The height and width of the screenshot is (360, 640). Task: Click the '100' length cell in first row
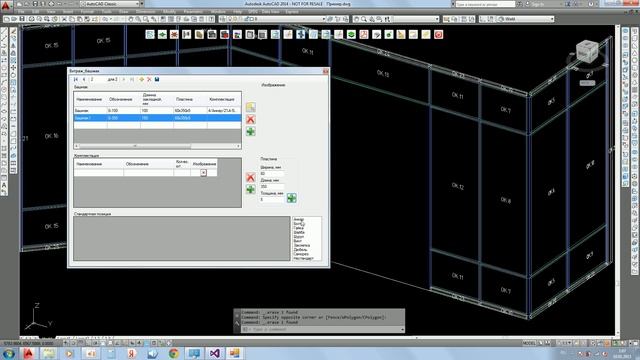157,111
